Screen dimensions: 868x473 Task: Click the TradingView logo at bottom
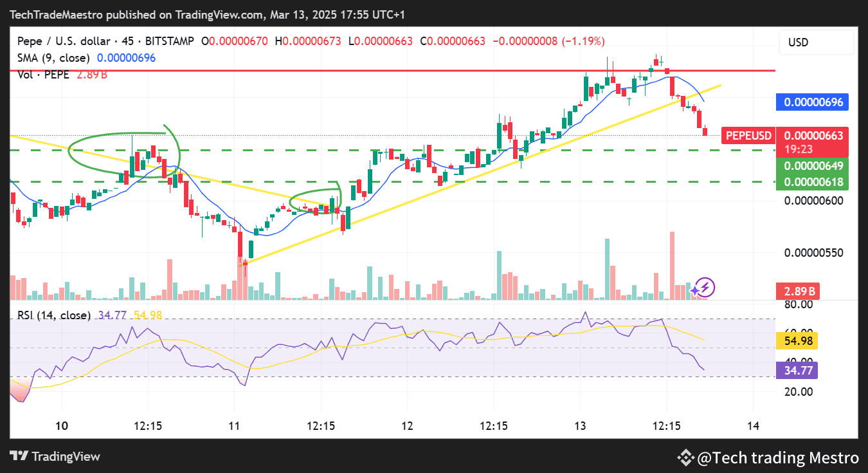[55, 456]
